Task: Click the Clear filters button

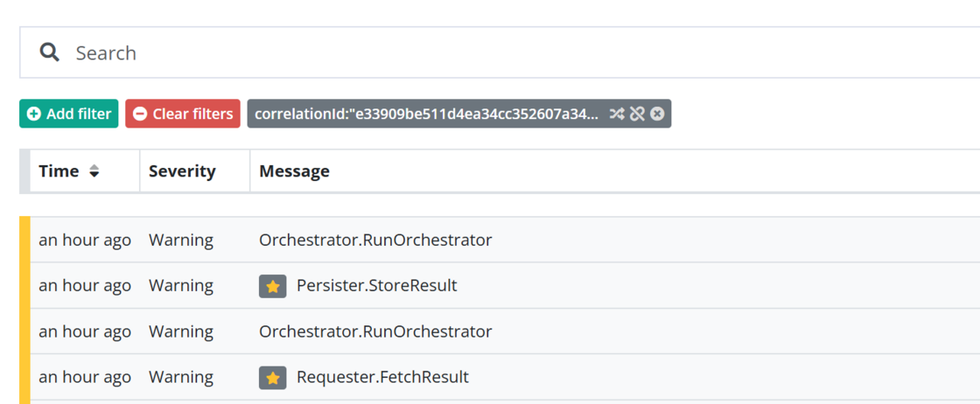Action: pos(183,114)
